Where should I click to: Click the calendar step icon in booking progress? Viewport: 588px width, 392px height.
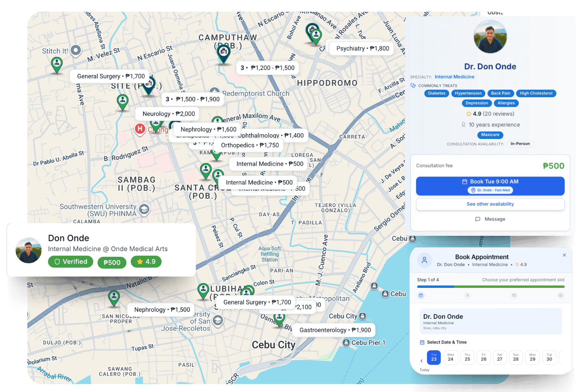(421, 295)
